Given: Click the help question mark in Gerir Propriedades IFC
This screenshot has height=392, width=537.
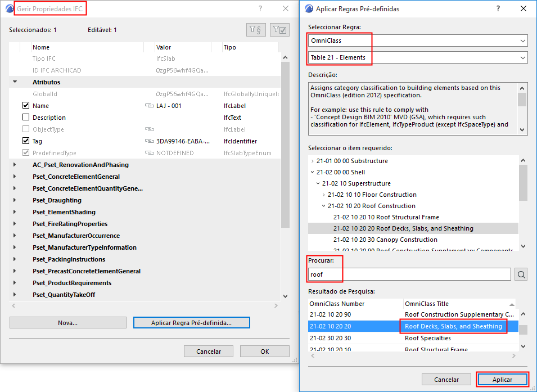Looking at the screenshot, I should click(x=260, y=8).
